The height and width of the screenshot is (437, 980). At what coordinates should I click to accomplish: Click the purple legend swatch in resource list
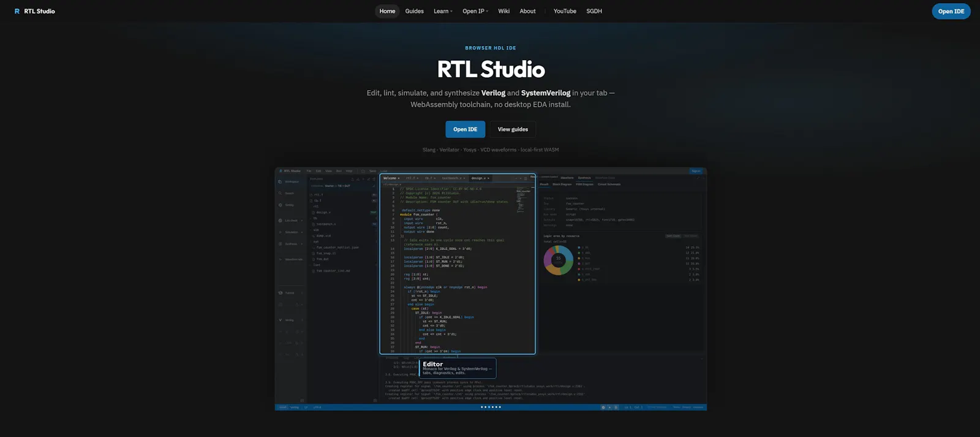(x=579, y=264)
